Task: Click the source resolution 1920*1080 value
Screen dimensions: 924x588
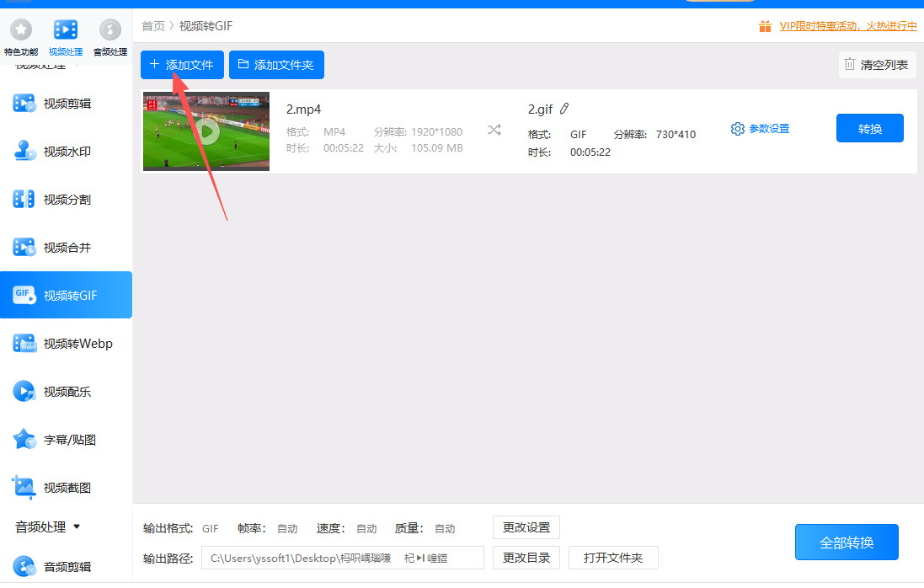Action: click(x=436, y=132)
